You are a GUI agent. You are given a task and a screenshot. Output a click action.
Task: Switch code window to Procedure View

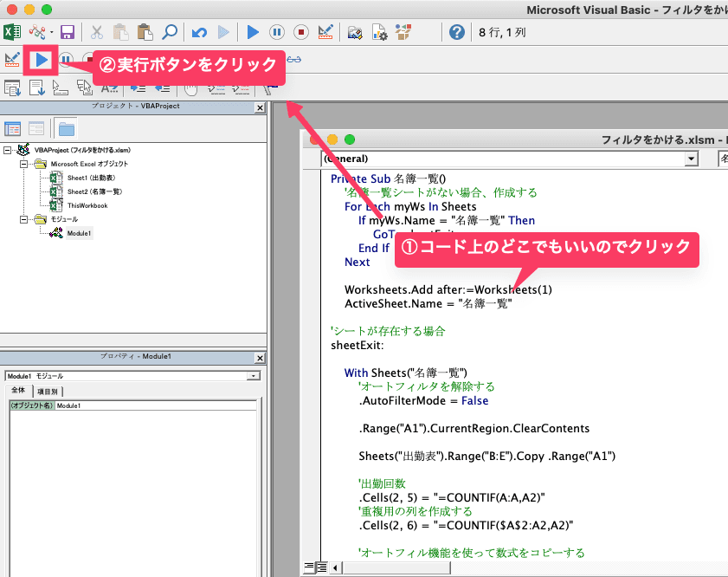[308, 567]
